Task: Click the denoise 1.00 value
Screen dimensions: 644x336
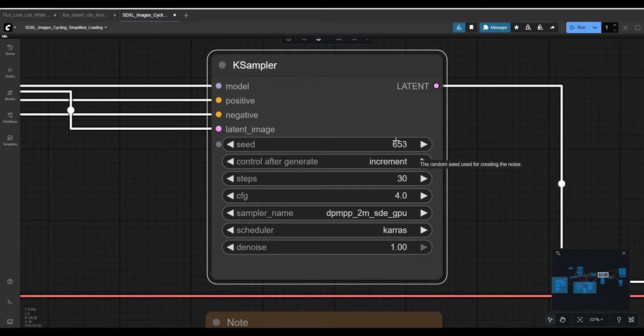Action: click(398, 247)
